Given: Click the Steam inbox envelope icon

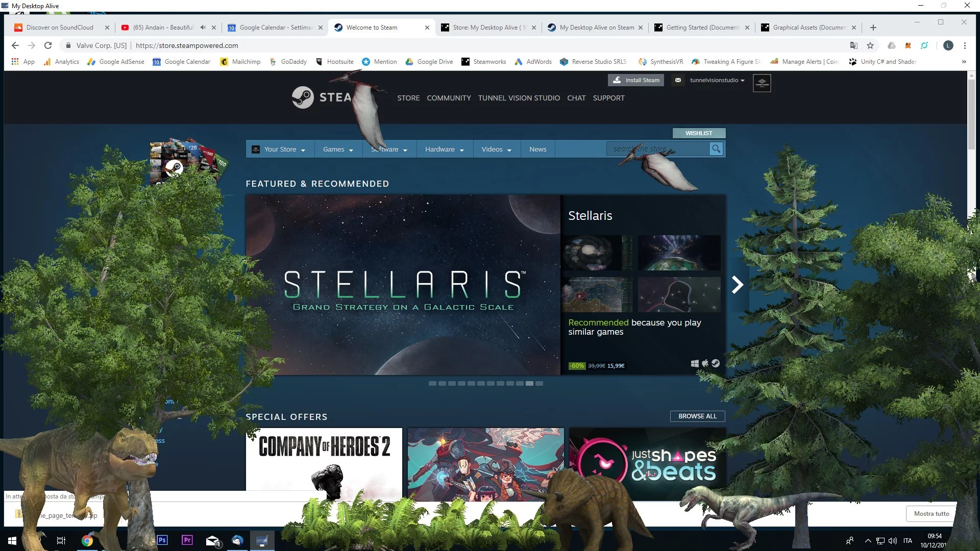Looking at the screenshot, I should (678, 80).
